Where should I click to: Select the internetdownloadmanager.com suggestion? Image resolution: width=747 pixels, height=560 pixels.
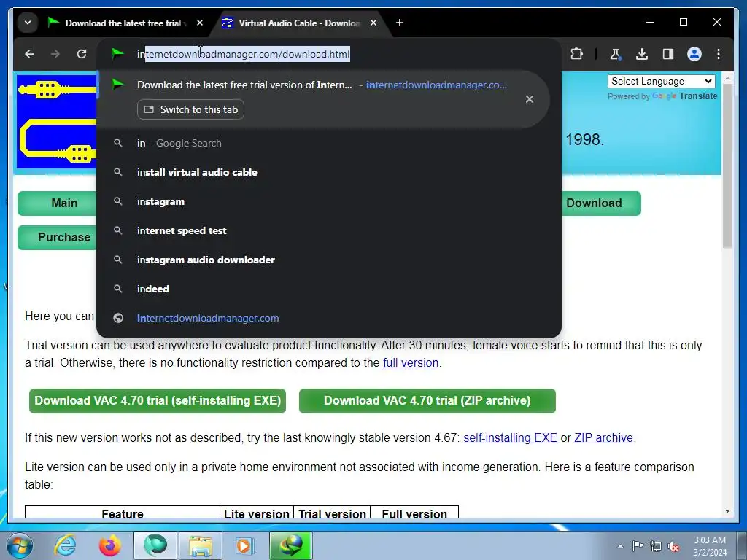tap(329, 318)
